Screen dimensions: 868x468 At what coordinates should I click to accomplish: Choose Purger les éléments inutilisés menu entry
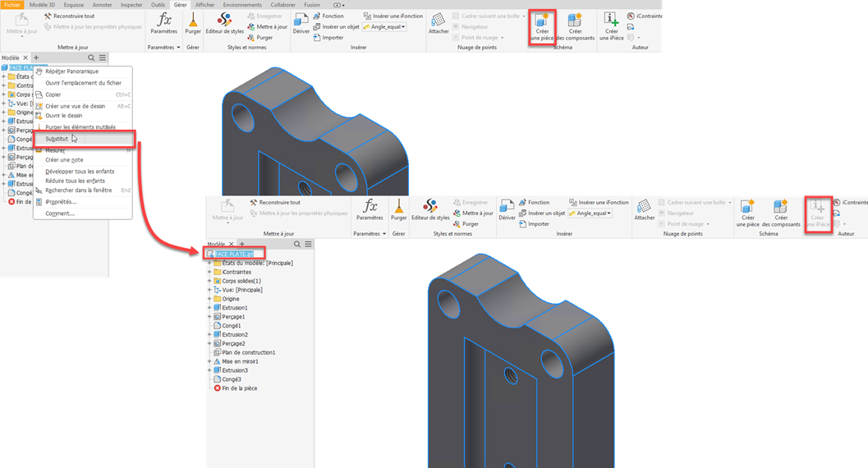pyautogui.click(x=83, y=127)
